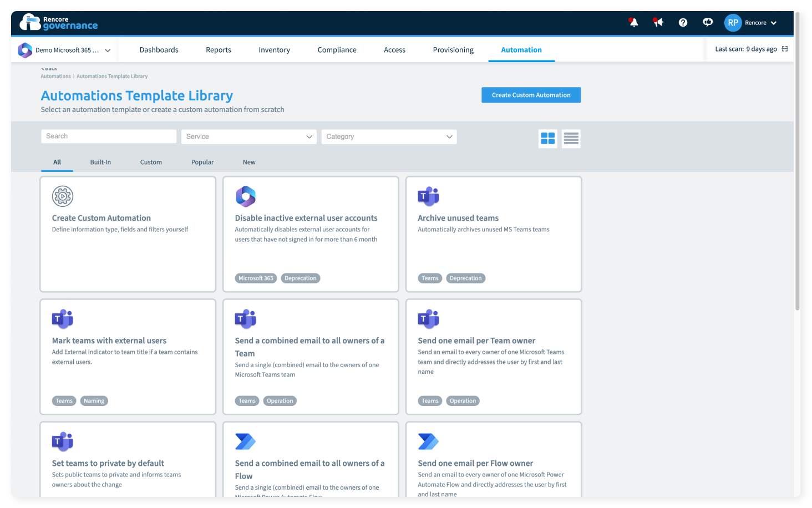Click the feedback chat icon

[x=708, y=22]
